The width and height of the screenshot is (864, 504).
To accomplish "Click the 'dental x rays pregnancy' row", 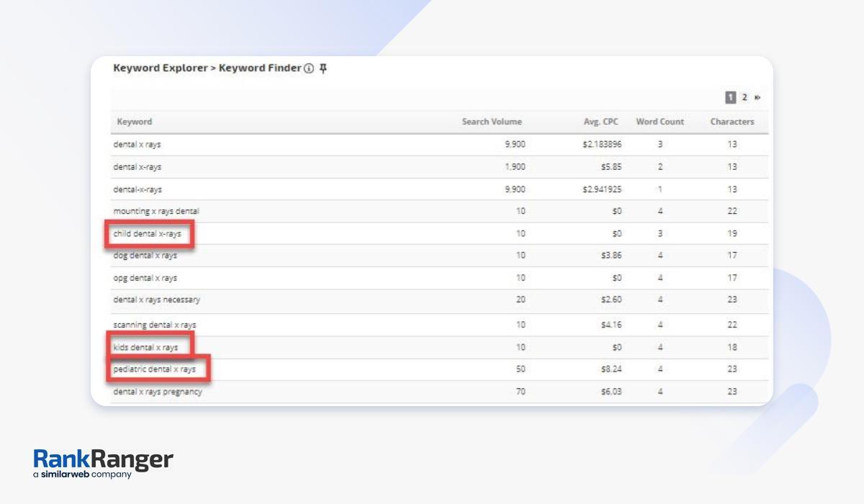I will coord(158,392).
